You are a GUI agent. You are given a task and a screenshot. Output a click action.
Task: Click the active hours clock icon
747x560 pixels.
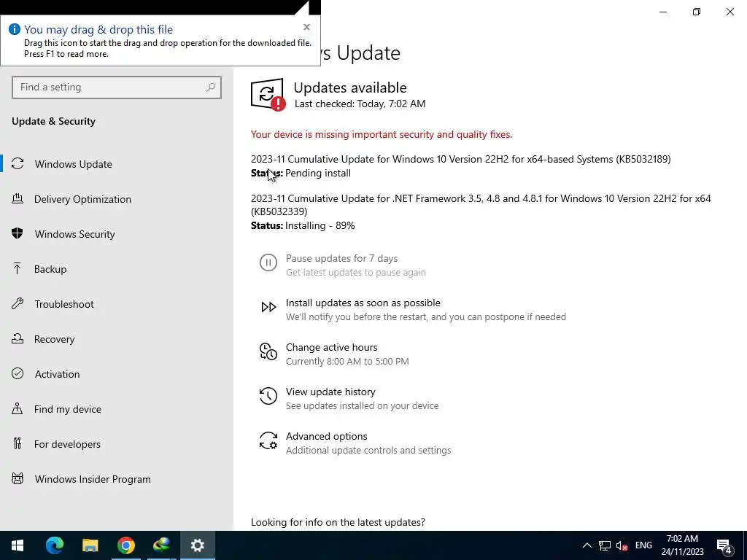268,351
